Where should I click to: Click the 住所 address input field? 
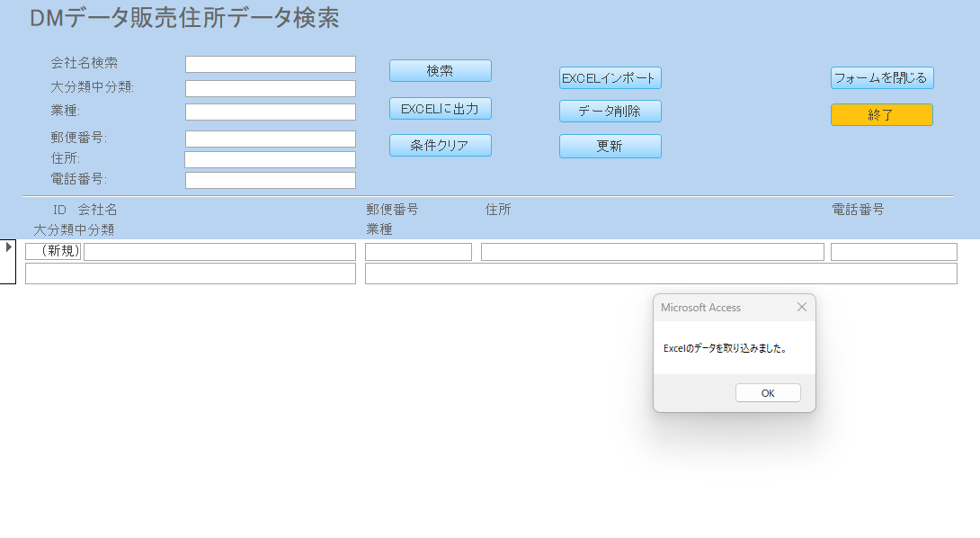click(270, 158)
